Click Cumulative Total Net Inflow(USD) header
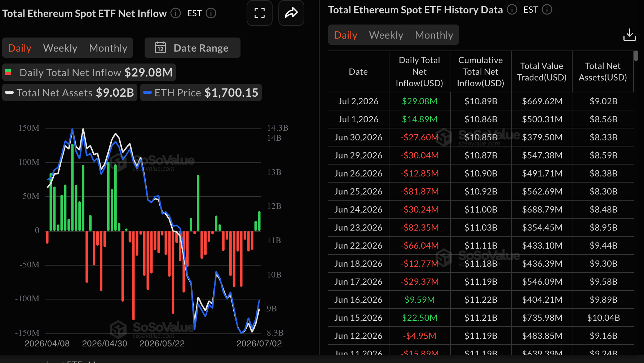The image size is (644, 363). [481, 72]
